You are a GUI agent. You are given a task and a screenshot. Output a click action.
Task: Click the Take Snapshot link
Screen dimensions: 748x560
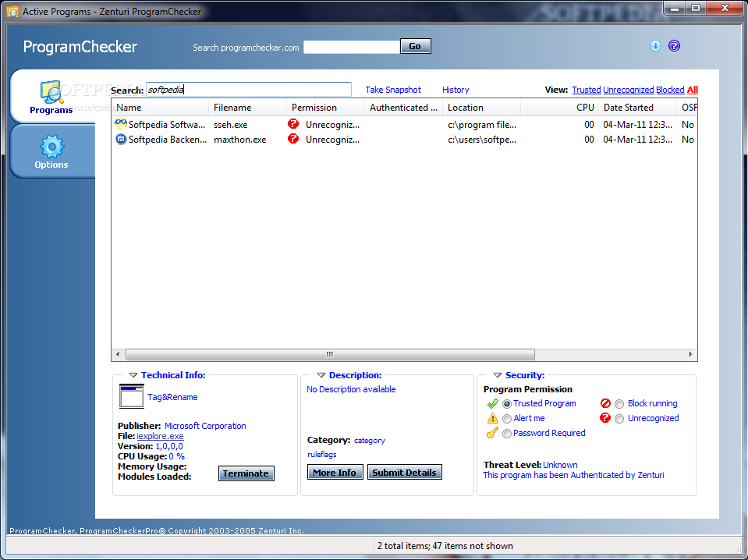[393, 90]
